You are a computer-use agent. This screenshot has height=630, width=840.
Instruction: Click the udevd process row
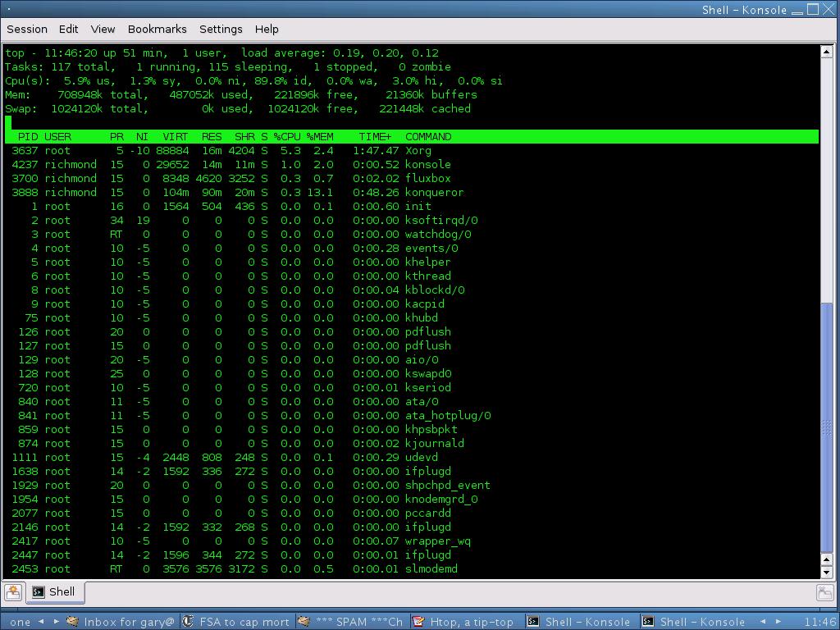(412, 457)
